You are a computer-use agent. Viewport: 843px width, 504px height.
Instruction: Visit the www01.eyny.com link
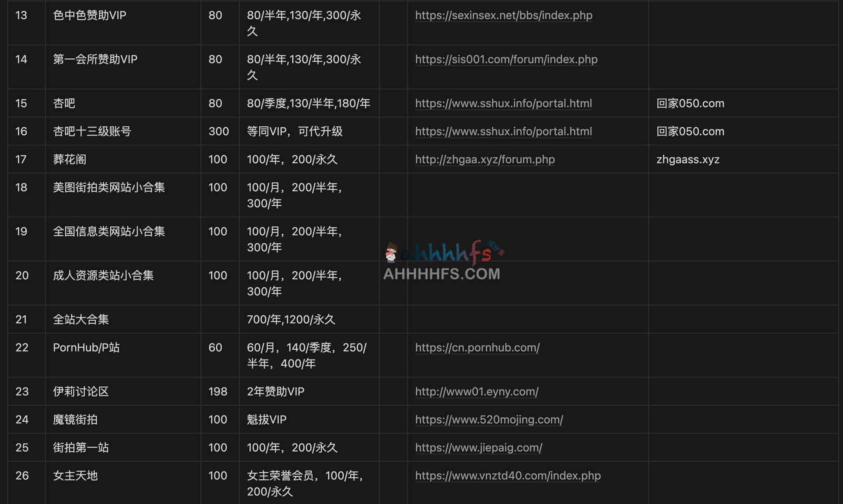click(x=477, y=392)
